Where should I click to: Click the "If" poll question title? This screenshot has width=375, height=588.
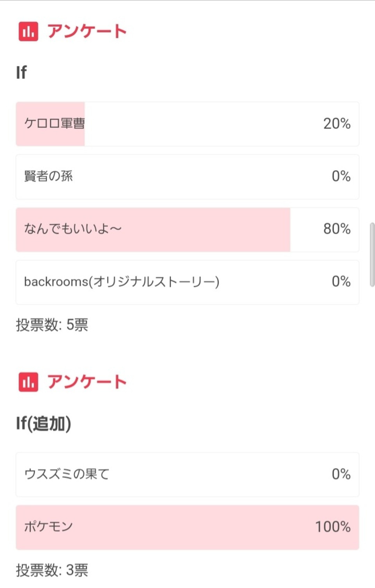click(21, 73)
